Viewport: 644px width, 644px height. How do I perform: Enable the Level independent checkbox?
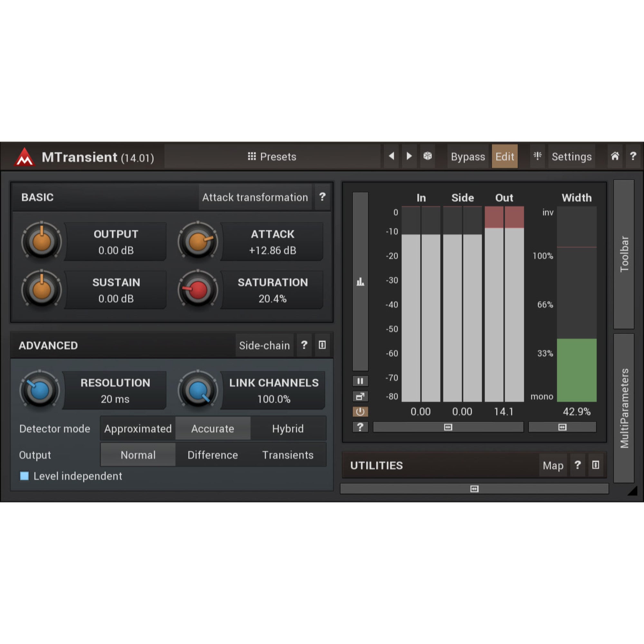(24, 476)
